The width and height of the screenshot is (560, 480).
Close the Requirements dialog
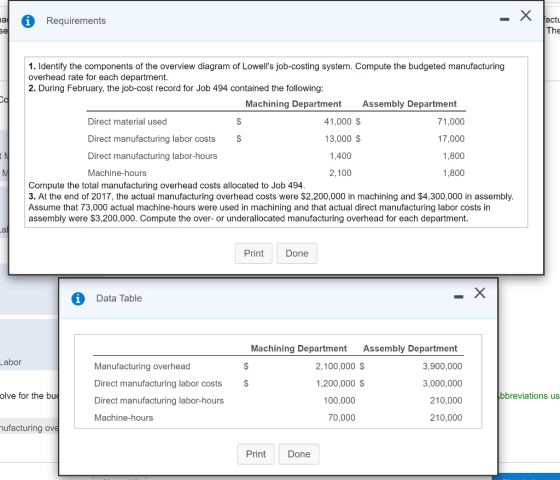(x=526, y=15)
